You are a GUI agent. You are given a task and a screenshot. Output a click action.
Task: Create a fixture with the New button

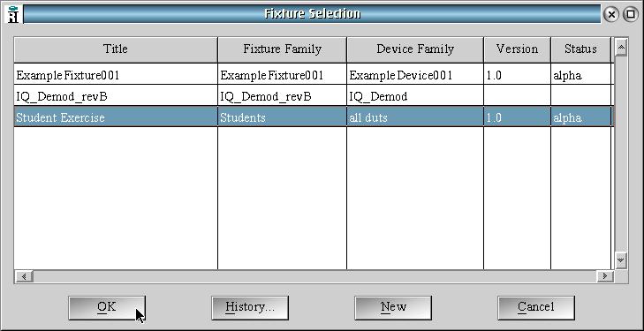coord(393,307)
